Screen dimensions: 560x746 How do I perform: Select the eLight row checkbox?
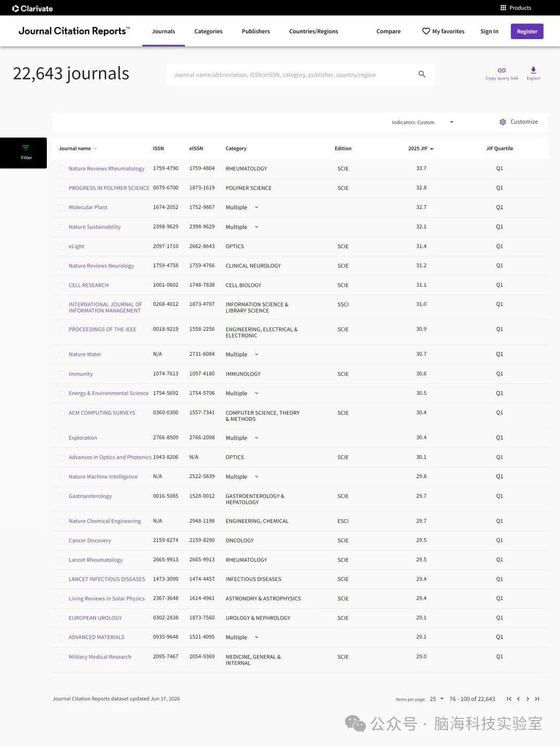coord(62,247)
